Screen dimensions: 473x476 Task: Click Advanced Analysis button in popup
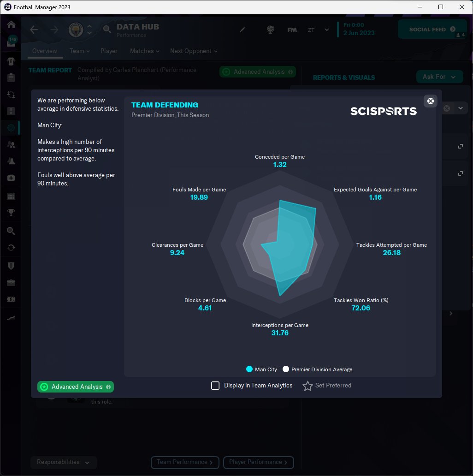pos(76,387)
